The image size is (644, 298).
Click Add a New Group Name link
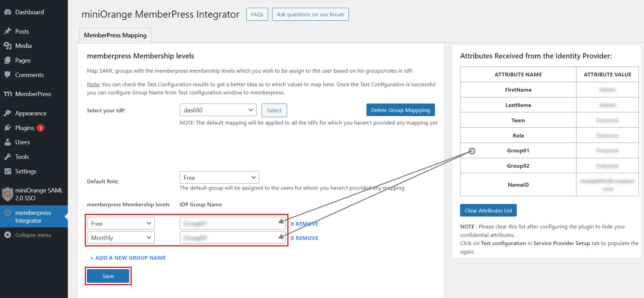pos(128,258)
